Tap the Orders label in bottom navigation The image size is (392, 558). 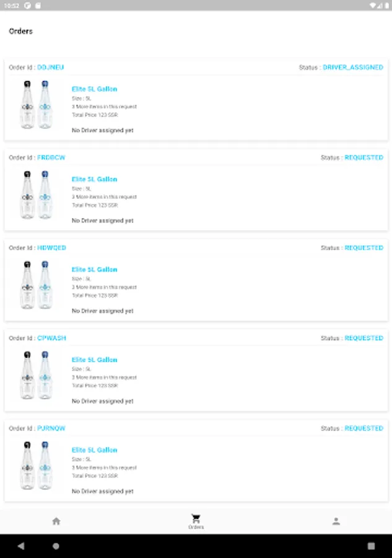coord(196,527)
